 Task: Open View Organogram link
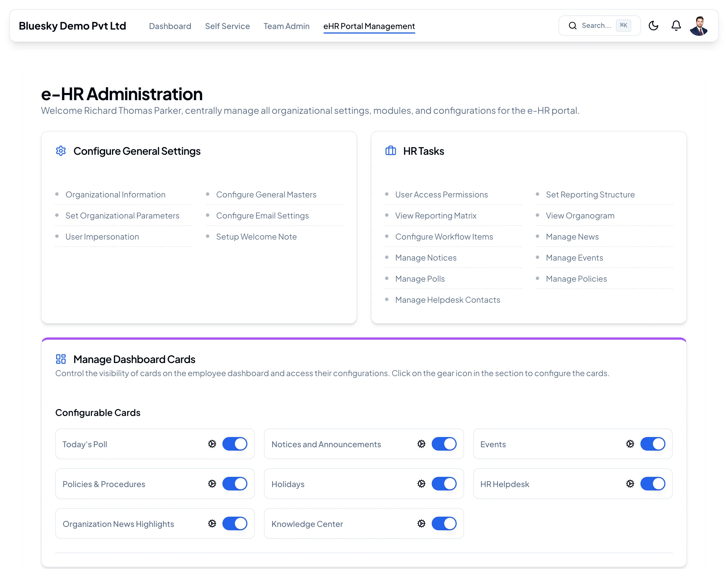point(580,215)
